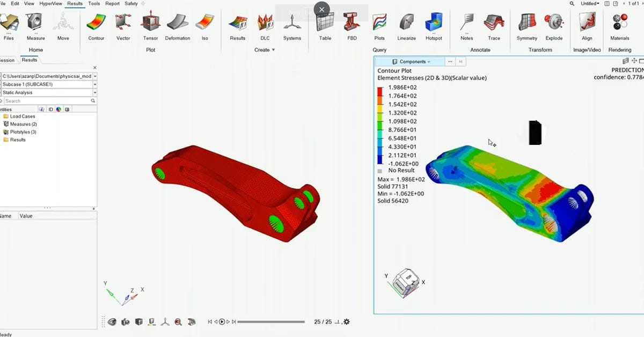Image resolution: width=644 pixels, height=337 pixels.
Task: Click the animation settings gear
Action: click(346, 321)
